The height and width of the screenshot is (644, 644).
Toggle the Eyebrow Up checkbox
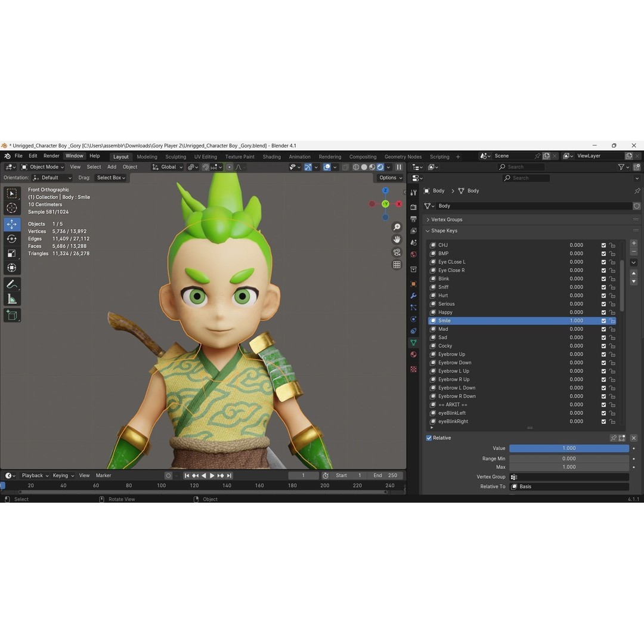tap(603, 354)
